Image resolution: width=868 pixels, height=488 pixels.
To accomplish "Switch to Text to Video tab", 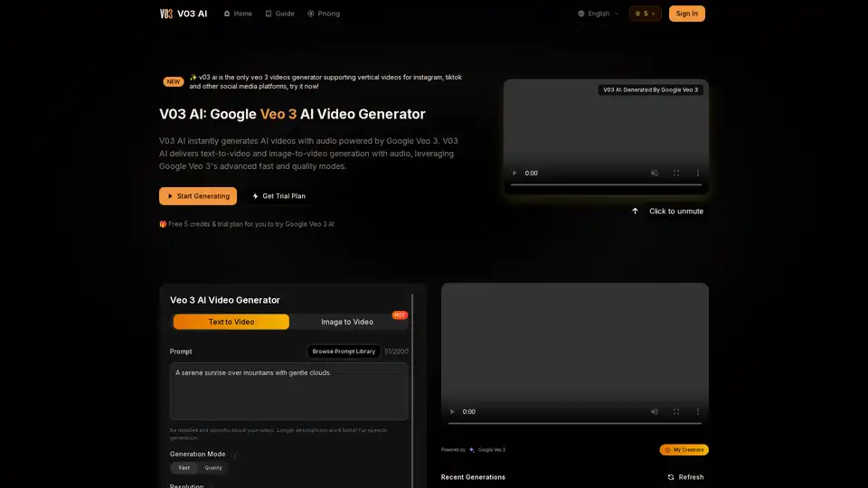I will click(x=231, y=322).
